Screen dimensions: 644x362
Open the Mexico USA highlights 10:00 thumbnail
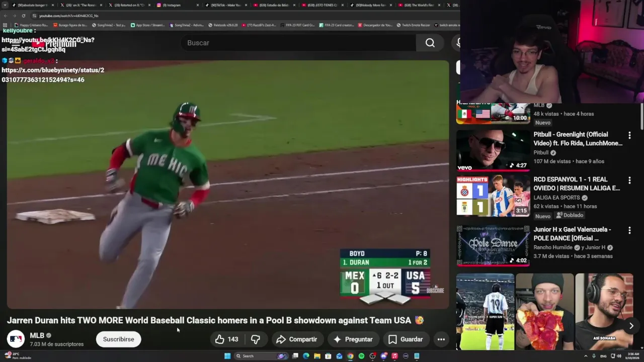[493, 113]
